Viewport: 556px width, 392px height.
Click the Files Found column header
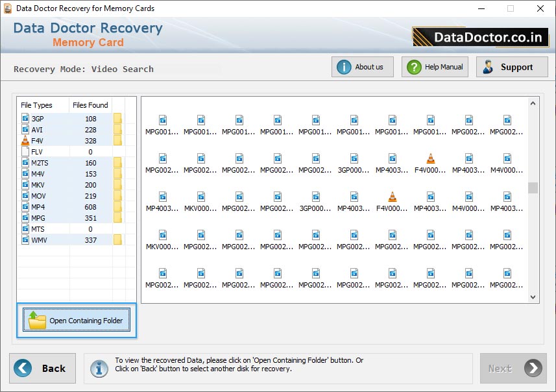[90, 105]
